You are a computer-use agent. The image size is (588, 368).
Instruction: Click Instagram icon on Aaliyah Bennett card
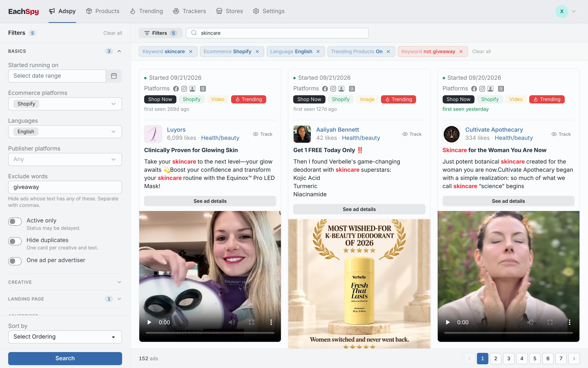[x=333, y=89]
